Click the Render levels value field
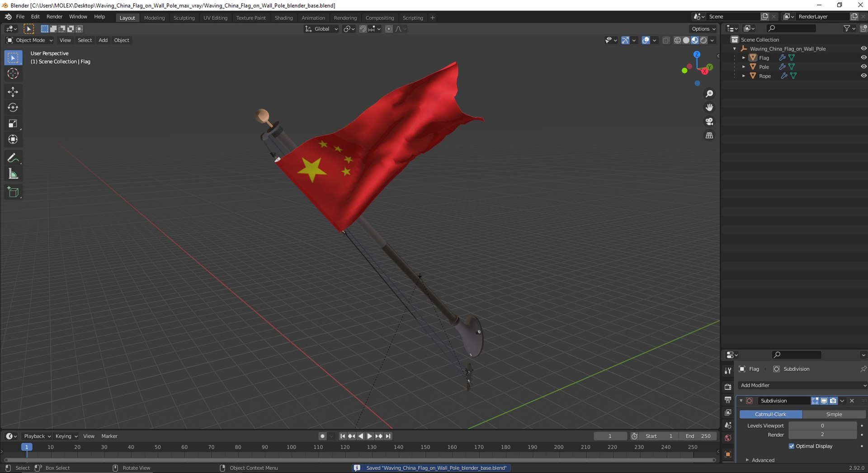 point(822,435)
